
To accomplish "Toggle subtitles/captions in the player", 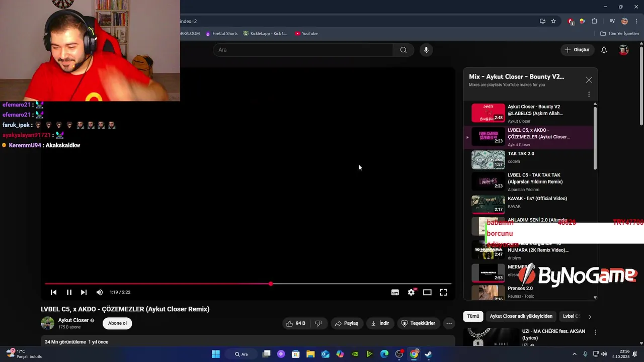I will tap(395, 292).
